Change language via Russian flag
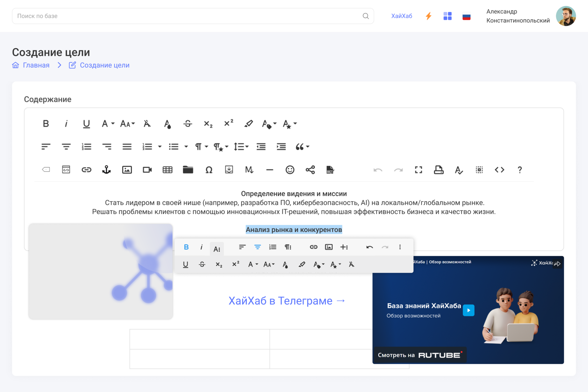This screenshot has width=588, height=392. pos(467,16)
